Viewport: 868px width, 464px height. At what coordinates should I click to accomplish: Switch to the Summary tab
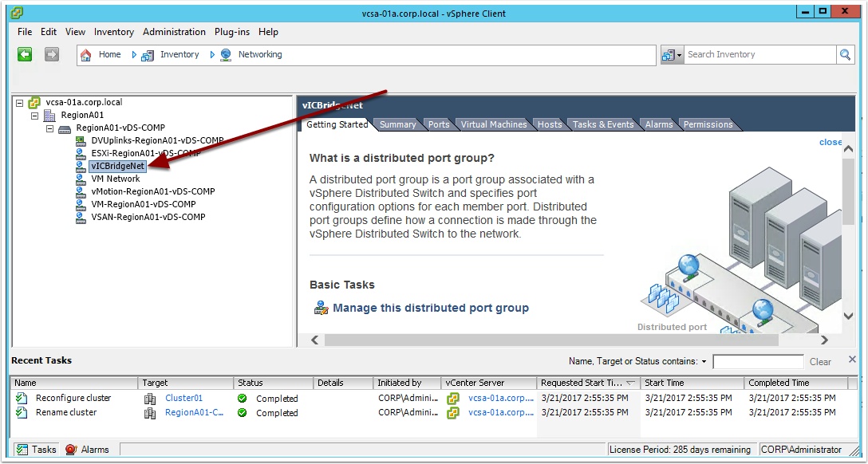coord(397,124)
